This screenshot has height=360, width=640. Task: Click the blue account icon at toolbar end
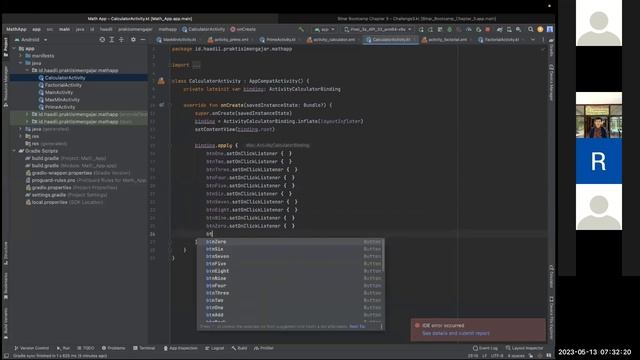[550, 29]
